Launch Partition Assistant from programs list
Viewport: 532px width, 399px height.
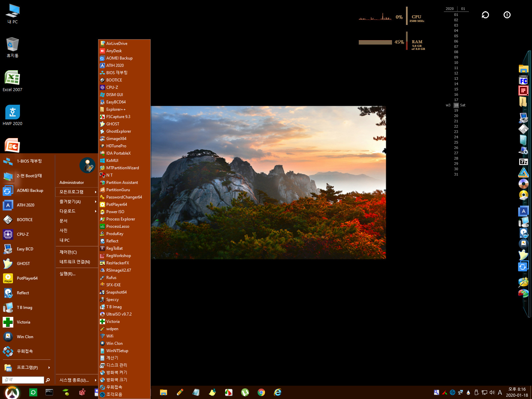coord(124,183)
